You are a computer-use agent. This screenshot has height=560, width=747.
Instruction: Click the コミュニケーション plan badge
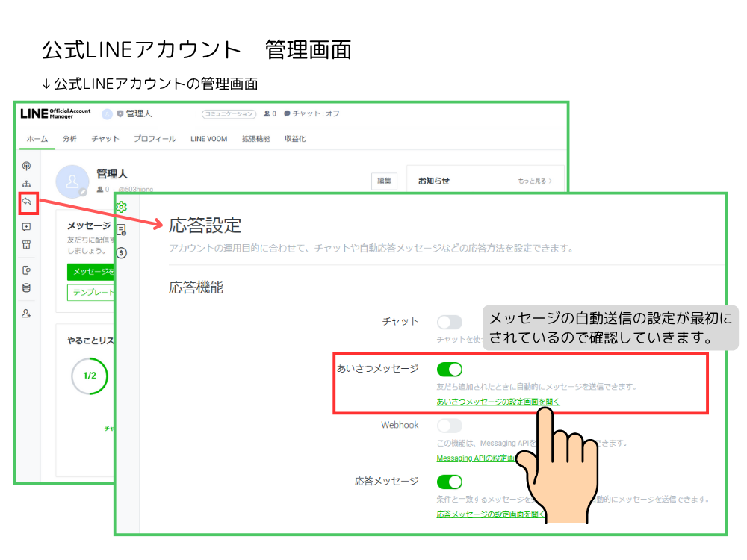coord(229,113)
